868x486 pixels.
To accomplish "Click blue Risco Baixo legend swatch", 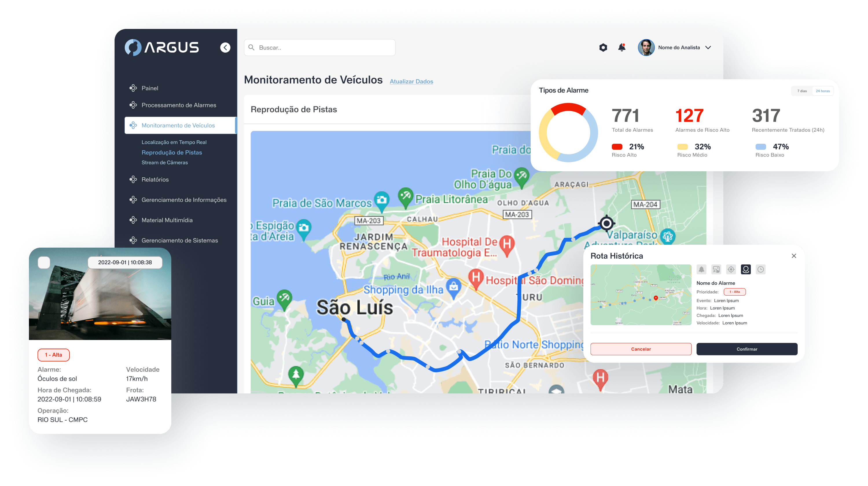I will coord(760,147).
